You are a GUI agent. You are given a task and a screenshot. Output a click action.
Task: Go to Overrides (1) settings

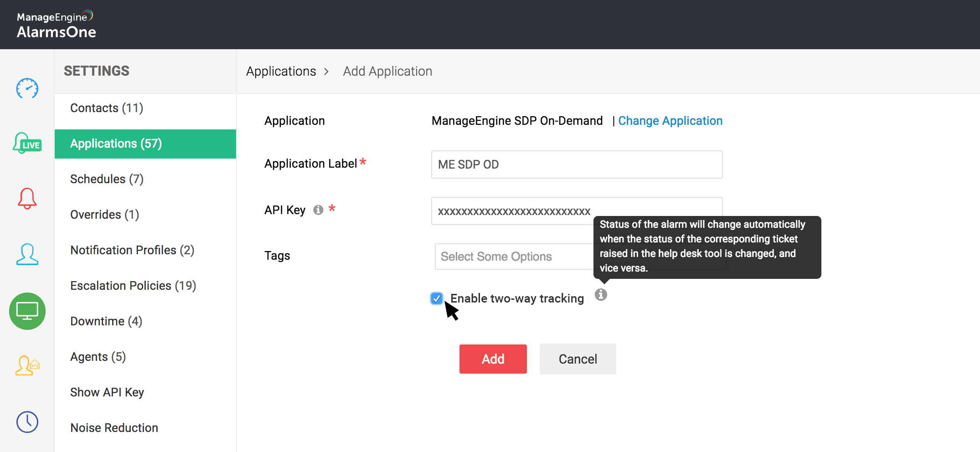pos(145,215)
